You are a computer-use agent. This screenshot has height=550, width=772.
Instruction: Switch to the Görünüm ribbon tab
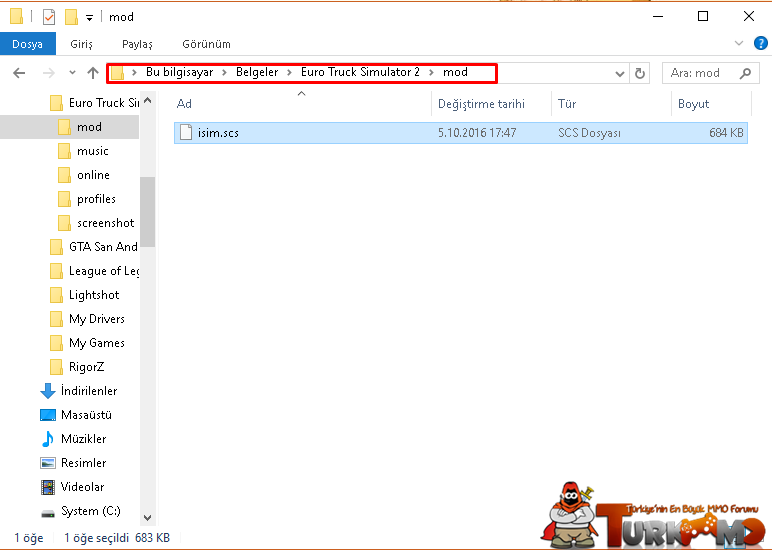point(206,44)
